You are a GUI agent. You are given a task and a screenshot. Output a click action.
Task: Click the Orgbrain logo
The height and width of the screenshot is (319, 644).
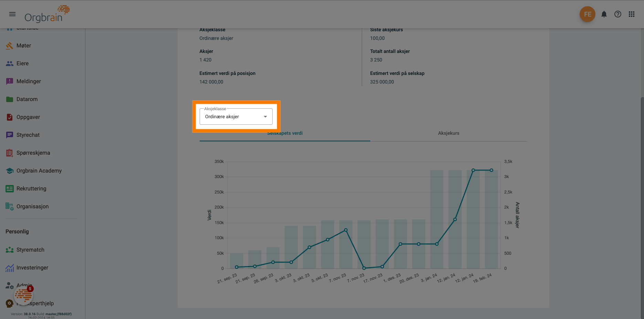coord(47,14)
